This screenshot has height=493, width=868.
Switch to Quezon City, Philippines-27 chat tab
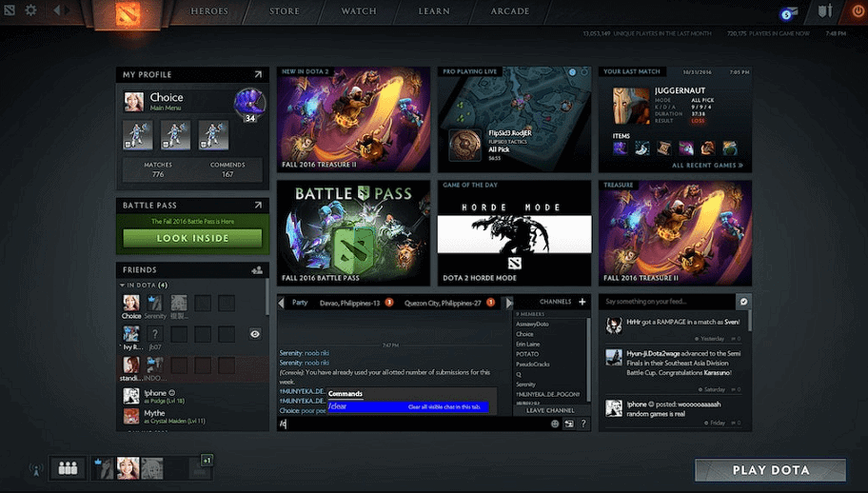coord(448,303)
